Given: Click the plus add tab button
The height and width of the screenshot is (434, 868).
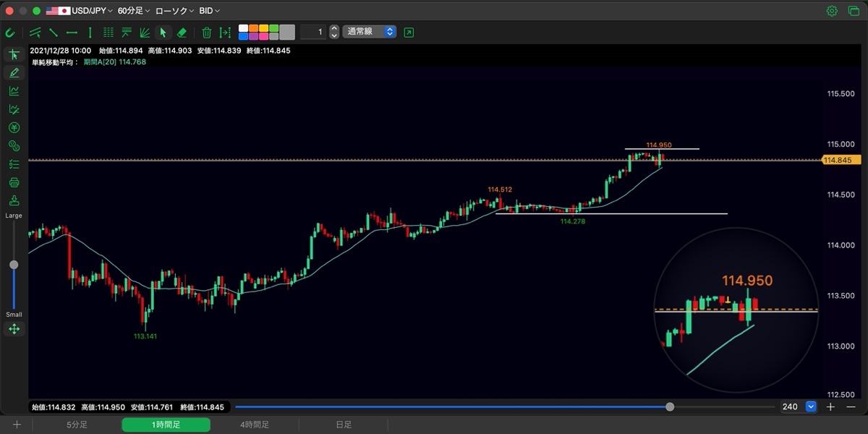Looking at the screenshot, I should click(17, 425).
